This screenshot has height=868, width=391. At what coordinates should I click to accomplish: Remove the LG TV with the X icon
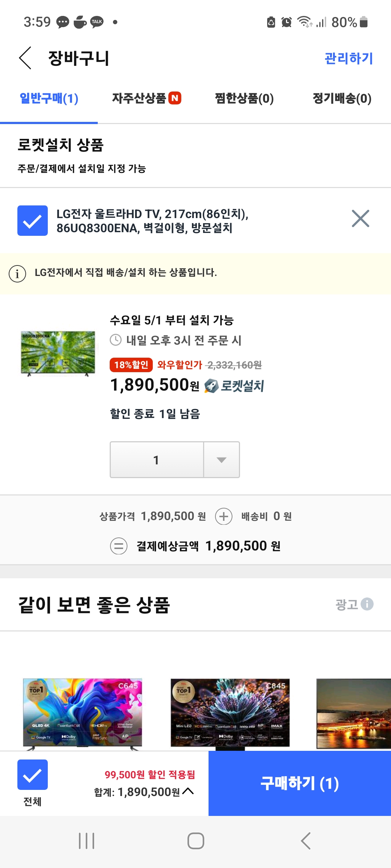tap(360, 218)
